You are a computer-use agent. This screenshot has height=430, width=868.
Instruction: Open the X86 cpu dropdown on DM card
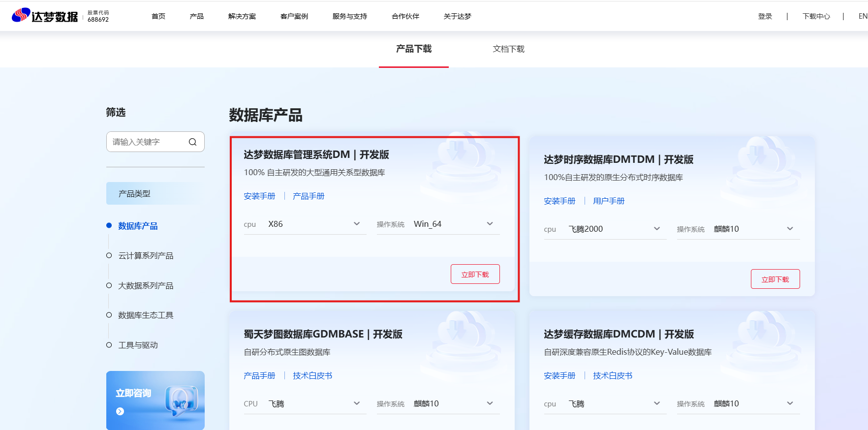305,224
